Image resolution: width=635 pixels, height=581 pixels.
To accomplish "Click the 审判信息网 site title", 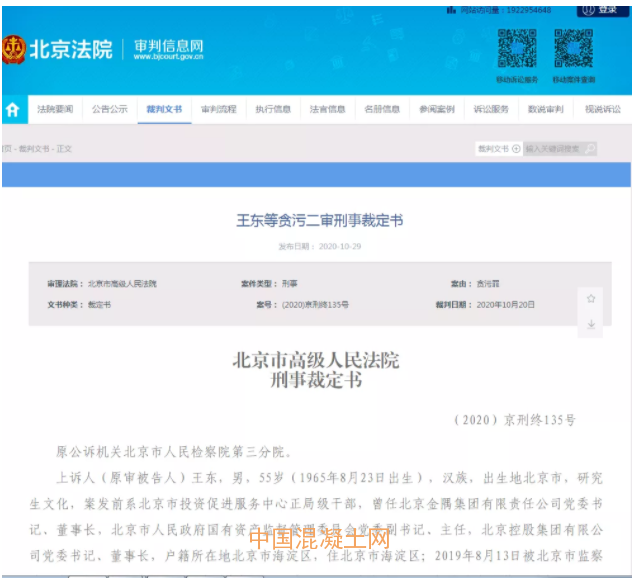I will pyautogui.click(x=169, y=48).
